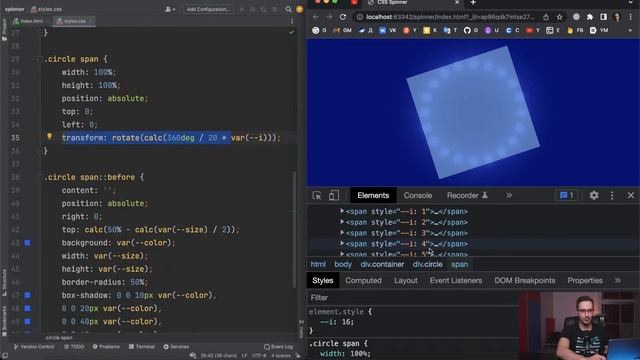Open the Services tool window
Image resolution: width=640 pixels, height=360 pixels.
point(176,347)
